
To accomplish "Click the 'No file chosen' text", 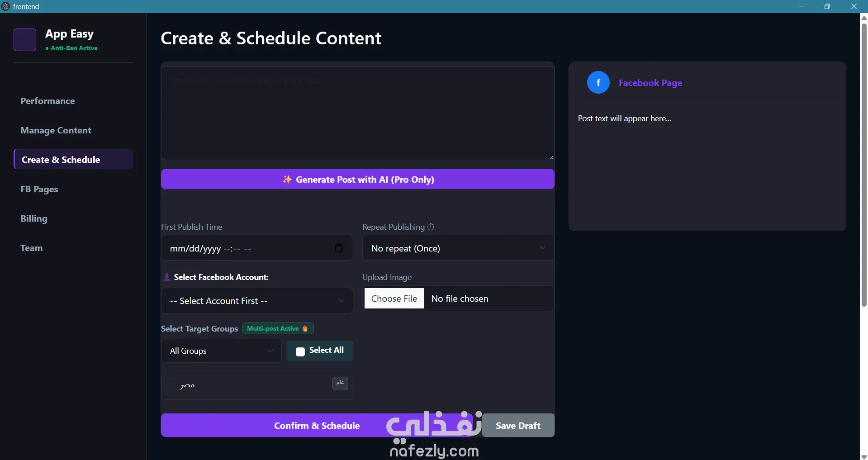I will click(x=460, y=299).
